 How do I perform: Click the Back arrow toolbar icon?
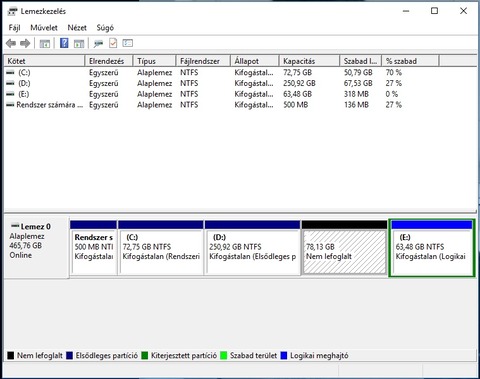11,43
